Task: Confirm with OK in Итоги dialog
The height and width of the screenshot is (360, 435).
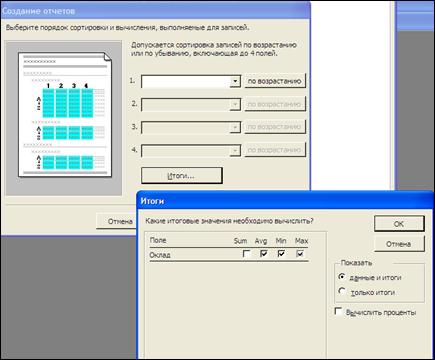Action: tap(399, 224)
